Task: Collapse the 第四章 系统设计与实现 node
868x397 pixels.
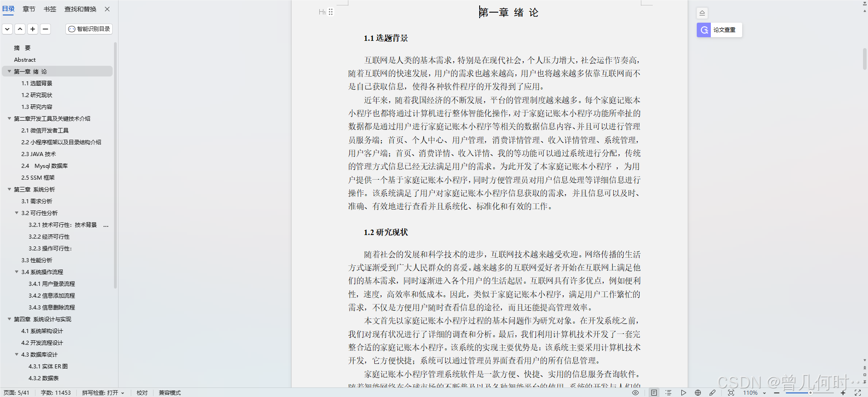Action: pos(9,319)
